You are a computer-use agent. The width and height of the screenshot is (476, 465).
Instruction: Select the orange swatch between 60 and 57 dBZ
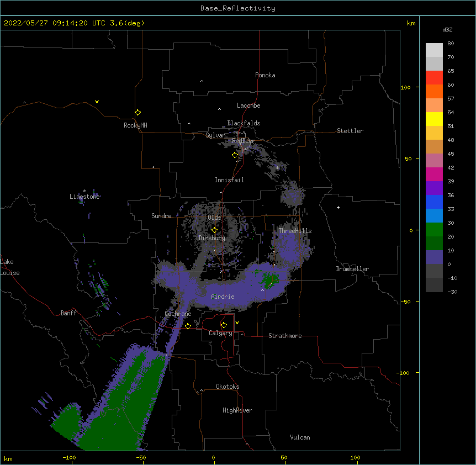(x=434, y=91)
